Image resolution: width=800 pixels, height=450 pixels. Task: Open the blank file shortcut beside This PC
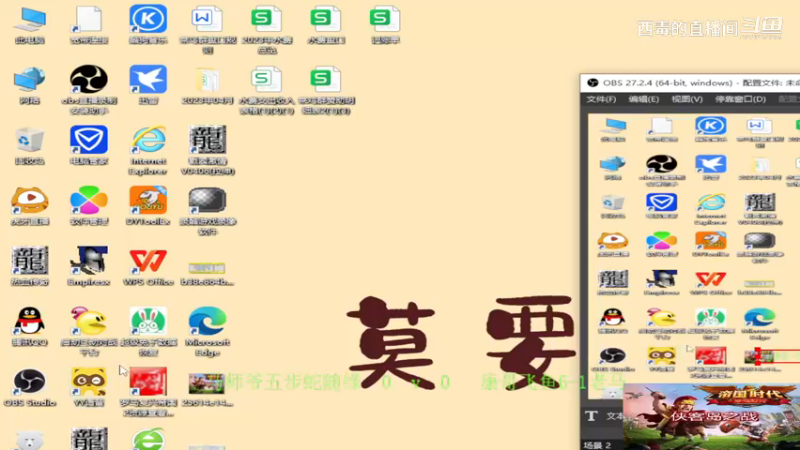[x=89, y=24]
